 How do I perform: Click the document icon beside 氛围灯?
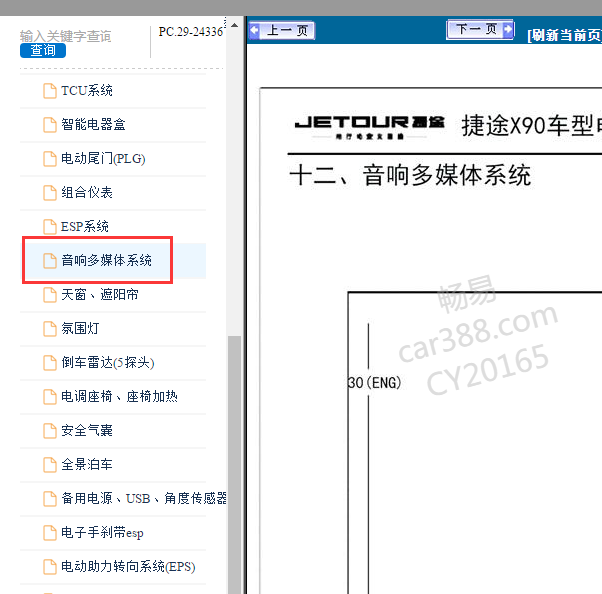tap(50, 328)
